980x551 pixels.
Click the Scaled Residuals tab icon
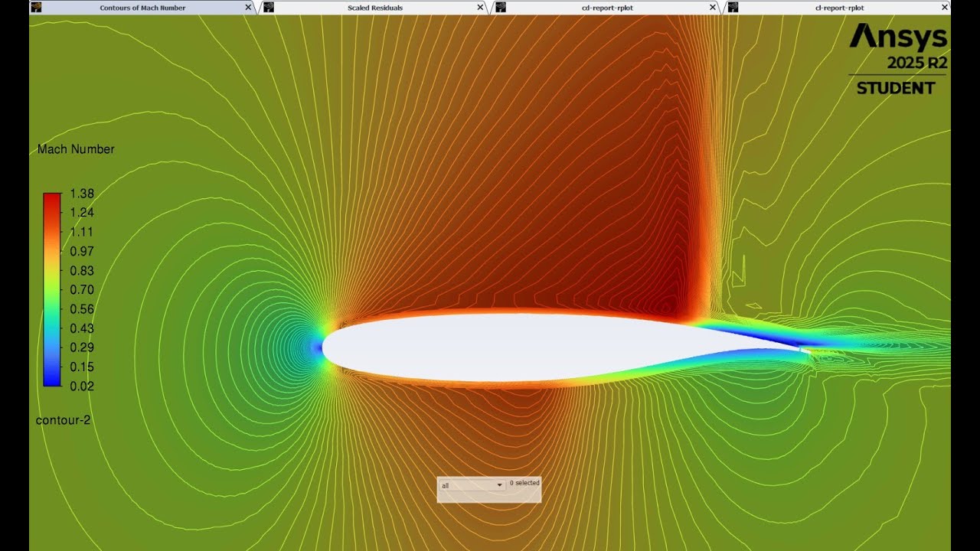[x=269, y=8]
